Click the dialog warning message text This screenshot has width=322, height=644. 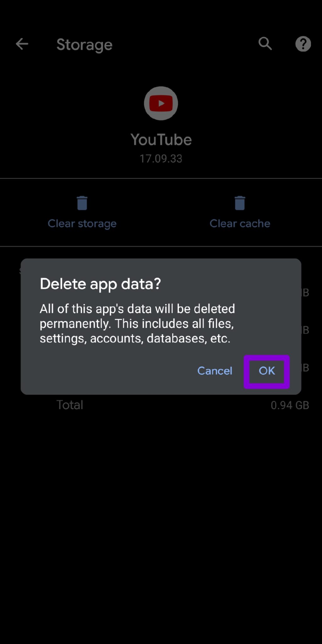coord(137,323)
